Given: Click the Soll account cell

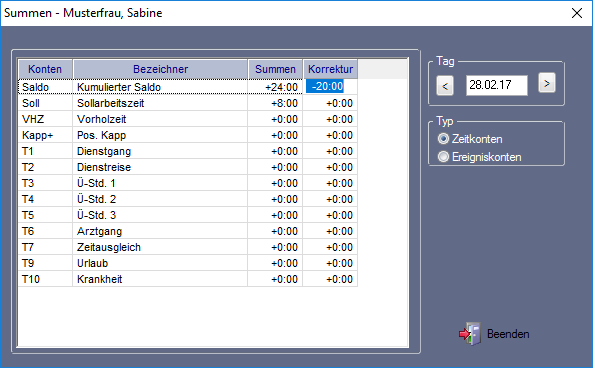Looking at the screenshot, I should tap(45, 103).
